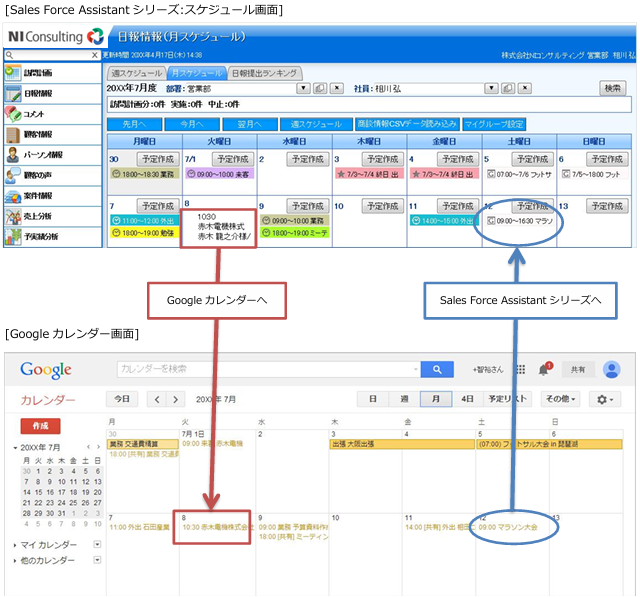Open the 社員 dropdown arrow
This screenshot has height=597, width=640.
tap(491, 88)
